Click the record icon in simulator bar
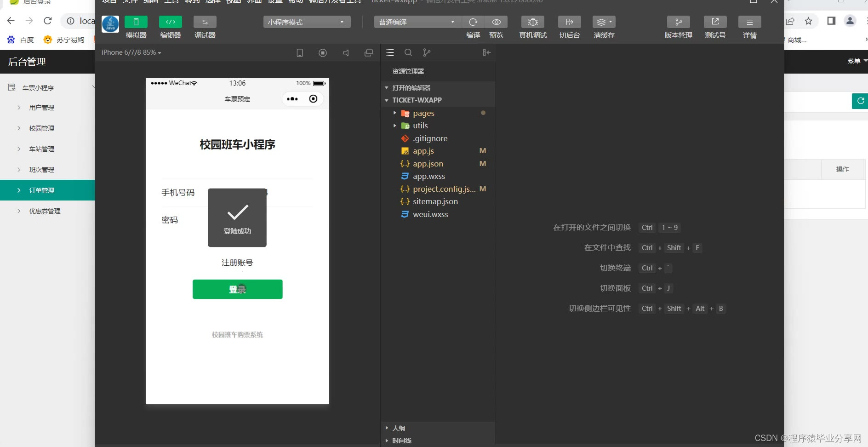The width and height of the screenshot is (868, 447). [x=323, y=53]
